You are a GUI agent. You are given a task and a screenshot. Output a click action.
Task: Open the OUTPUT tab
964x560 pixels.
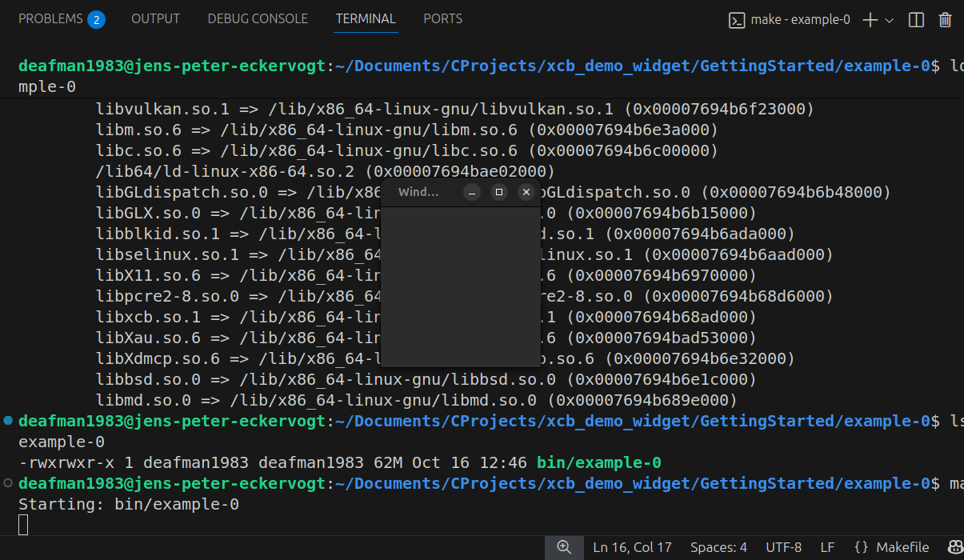click(x=155, y=18)
